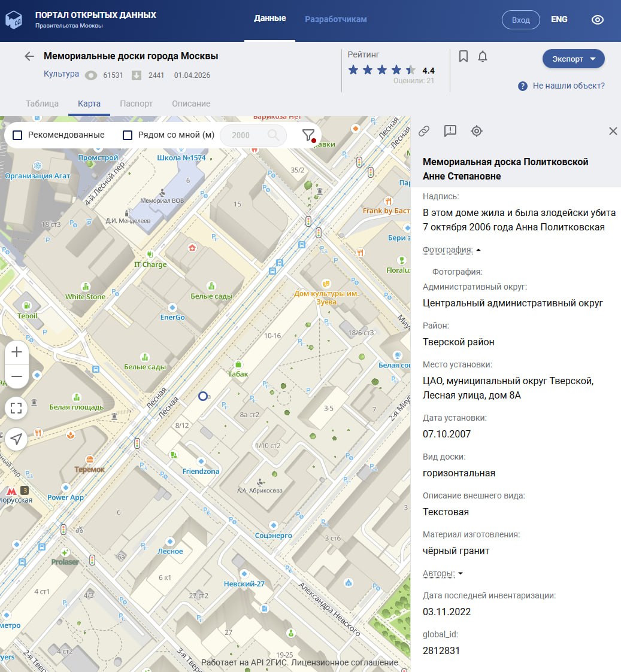Search nearby with the magnifier icon
Viewport: 621px width, 672px height.
tap(272, 135)
